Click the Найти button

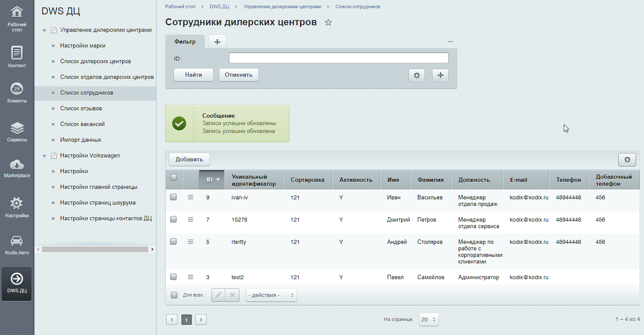coord(194,75)
